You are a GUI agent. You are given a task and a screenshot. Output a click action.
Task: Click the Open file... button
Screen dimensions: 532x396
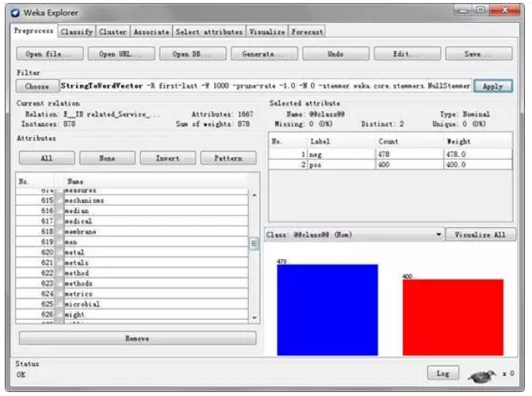point(49,54)
